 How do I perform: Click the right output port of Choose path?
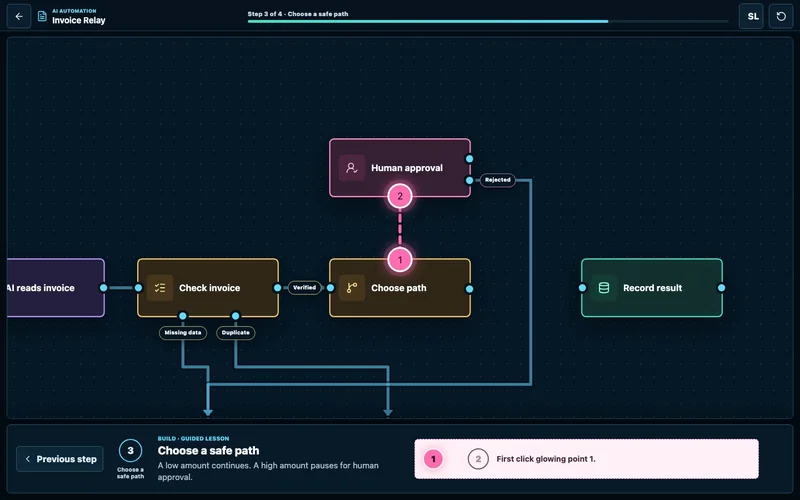coord(469,289)
